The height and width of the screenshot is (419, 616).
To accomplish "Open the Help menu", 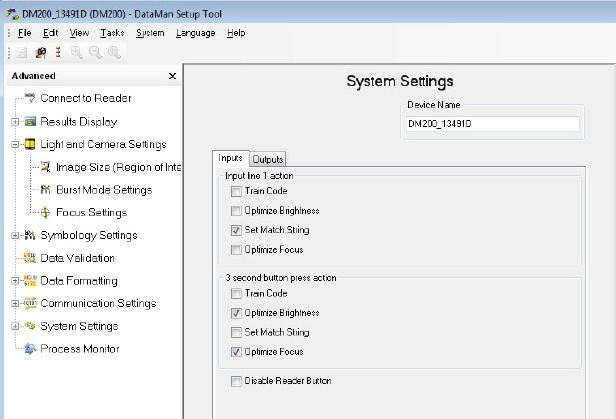I will tap(236, 33).
